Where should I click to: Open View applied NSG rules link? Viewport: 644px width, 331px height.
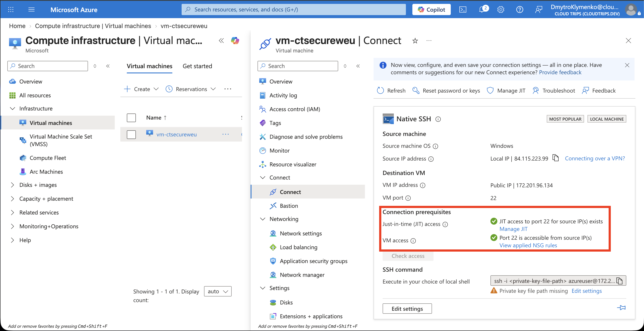tap(528, 245)
